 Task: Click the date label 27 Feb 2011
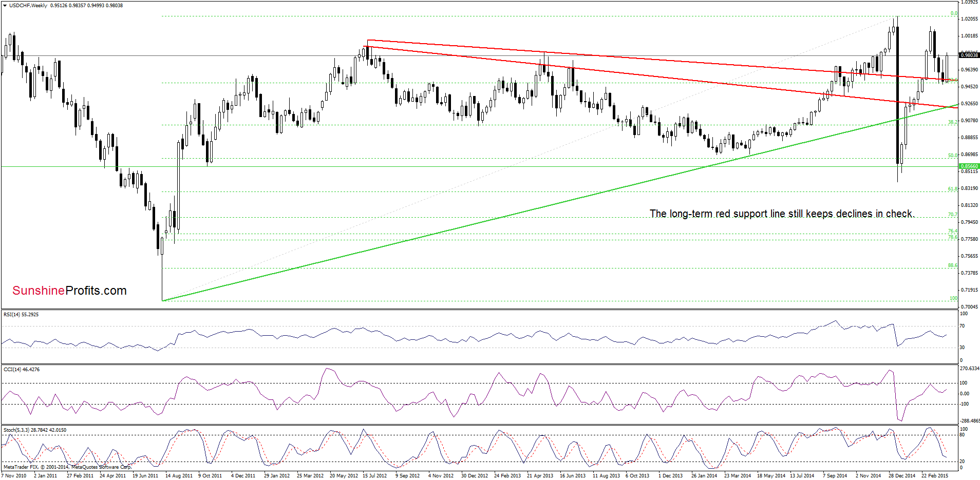pos(80,476)
